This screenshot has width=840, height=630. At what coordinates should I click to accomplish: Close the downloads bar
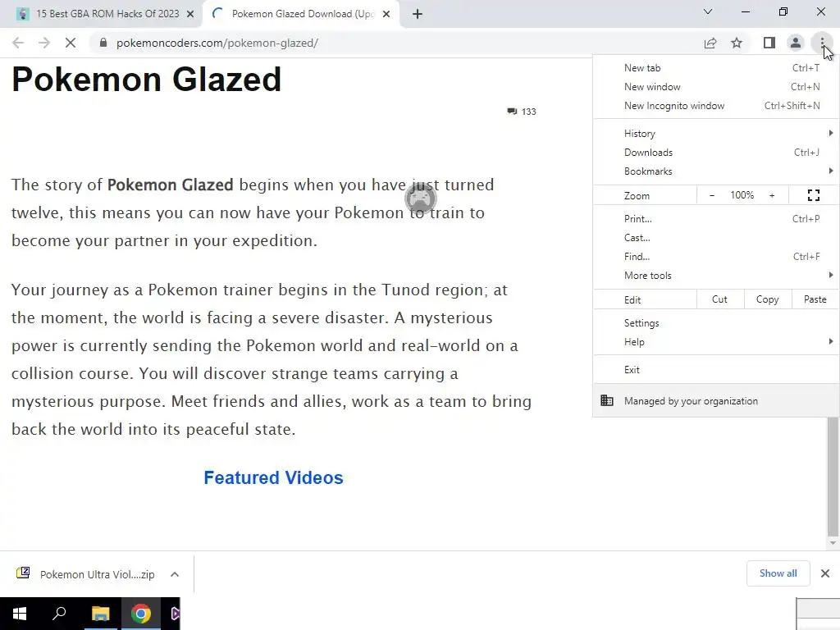coord(825,573)
